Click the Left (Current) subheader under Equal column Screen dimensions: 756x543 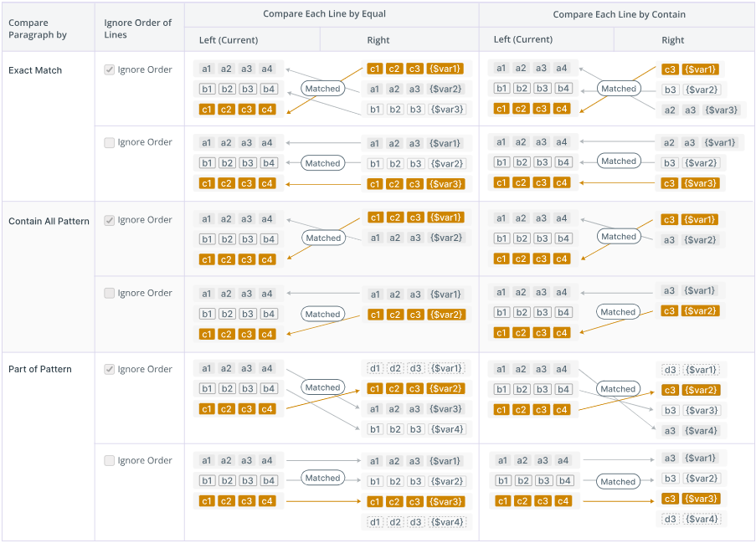coord(229,40)
